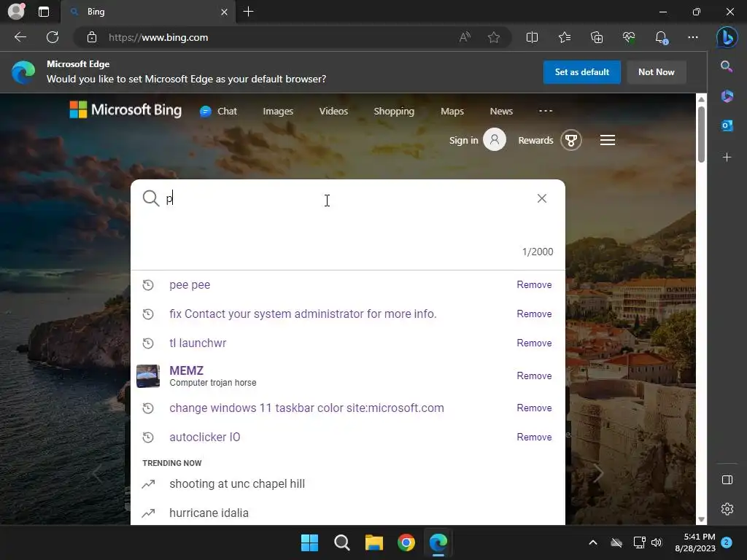Screen dimensions: 747x560
Task: Remove 'fix Contact your system administrator' entry
Action: pos(534,314)
